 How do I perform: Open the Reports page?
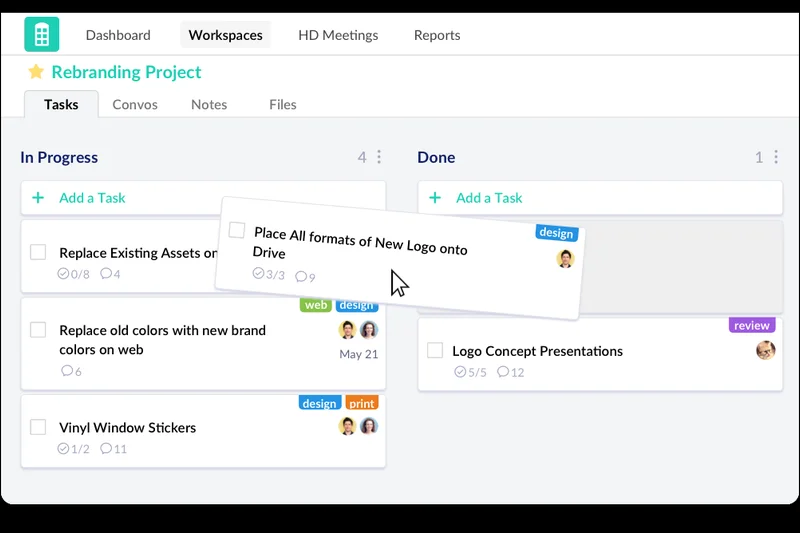(437, 35)
